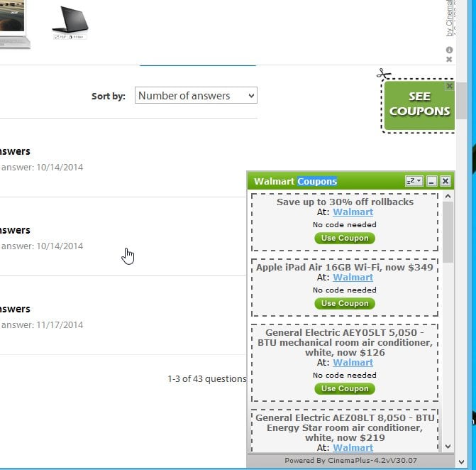The image size is (476, 470).
Task: Open Walmart link under AEY05LT air conditioner
Action: (353, 362)
